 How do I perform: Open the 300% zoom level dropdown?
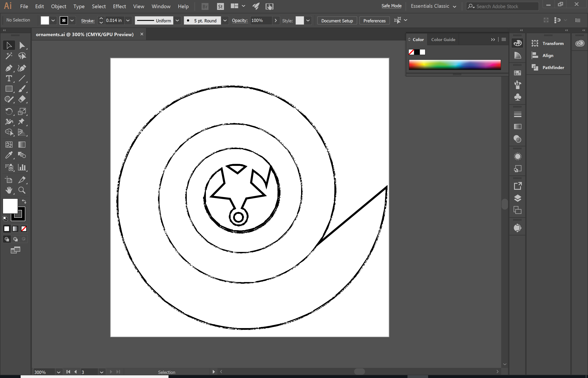point(59,372)
